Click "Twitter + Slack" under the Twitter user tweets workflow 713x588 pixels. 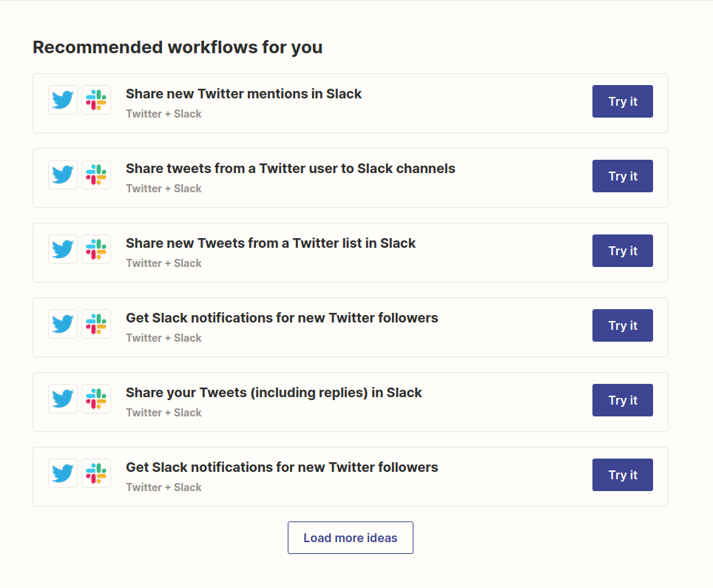(x=163, y=189)
